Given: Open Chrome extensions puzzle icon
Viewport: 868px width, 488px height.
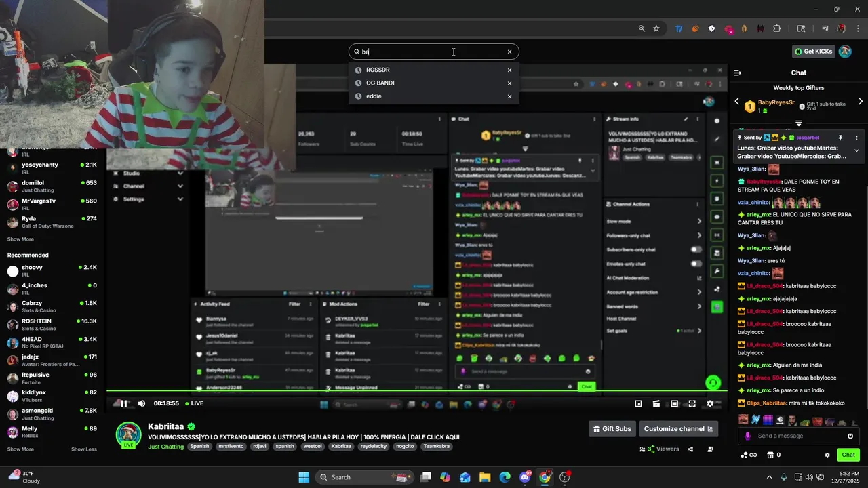Looking at the screenshot, I should point(777,28).
